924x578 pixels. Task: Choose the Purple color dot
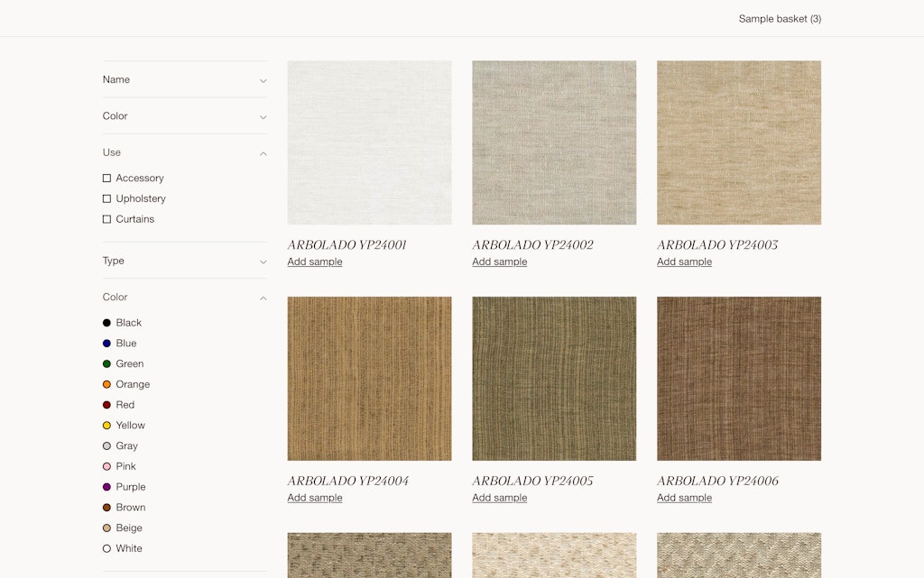[x=106, y=487]
